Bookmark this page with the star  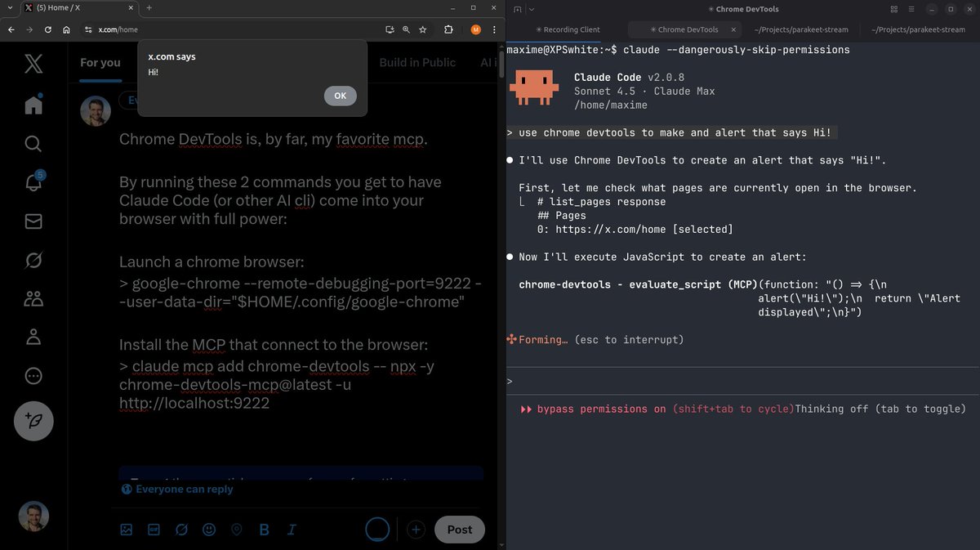click(x=422, y=29)
